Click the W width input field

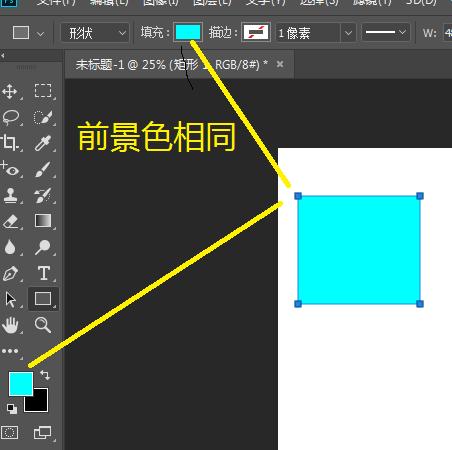pos(447,33)
